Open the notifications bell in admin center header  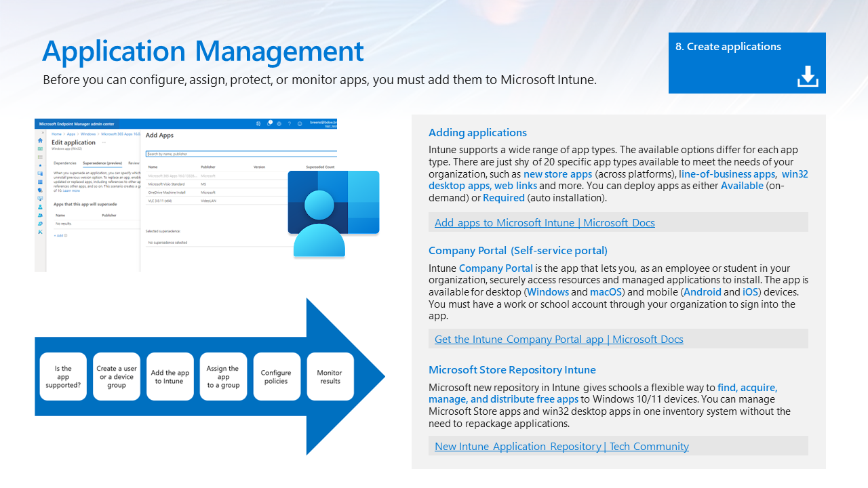tap(269, 123)
